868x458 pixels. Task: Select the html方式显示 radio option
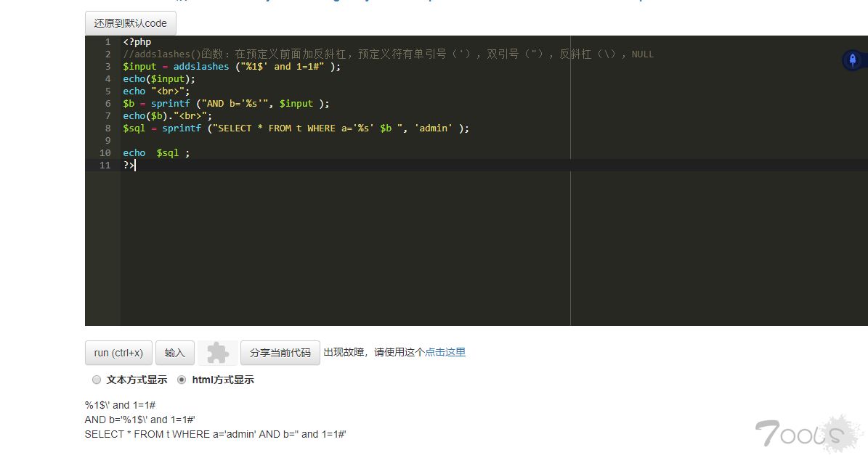pos(182,380)
